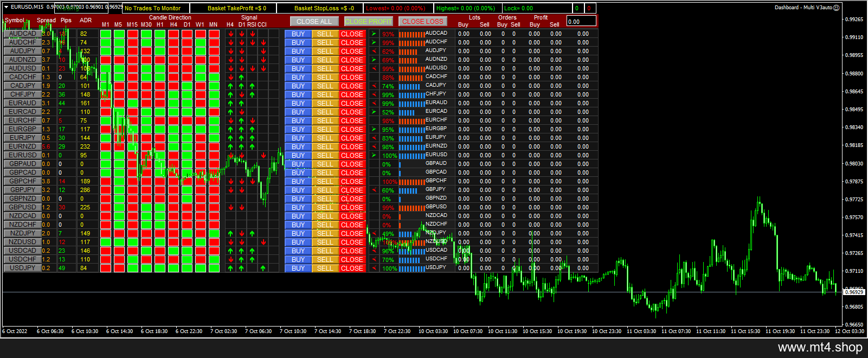Click the EURNZD spread value 5.6

[x=46, y=146]
